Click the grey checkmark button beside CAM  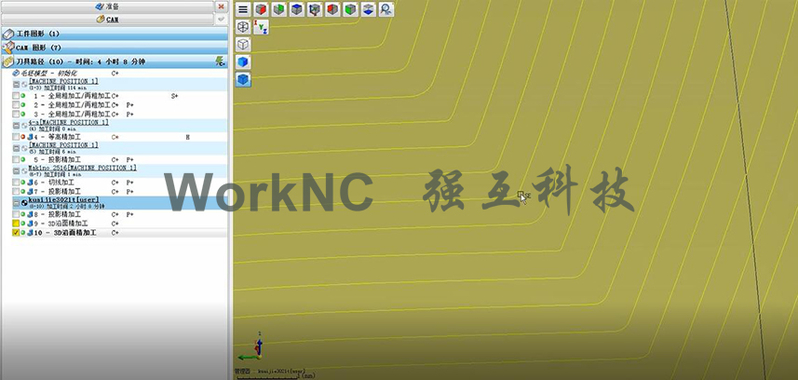point(221,19)
